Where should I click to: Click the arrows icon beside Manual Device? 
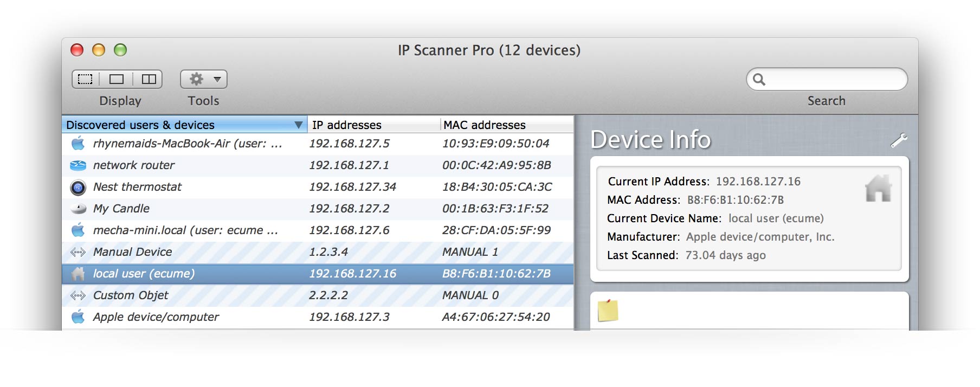click(78, 252)
